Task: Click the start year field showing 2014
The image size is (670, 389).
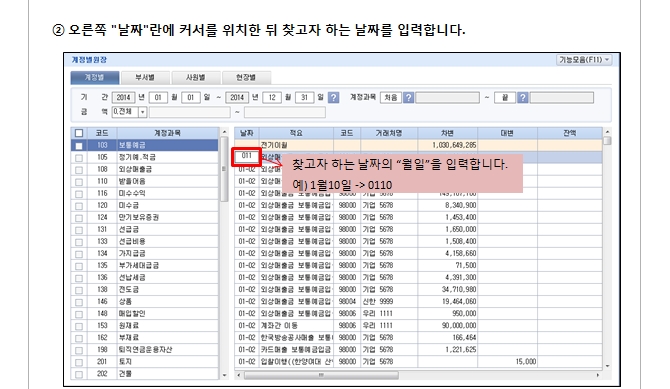Action: point(123,97)
